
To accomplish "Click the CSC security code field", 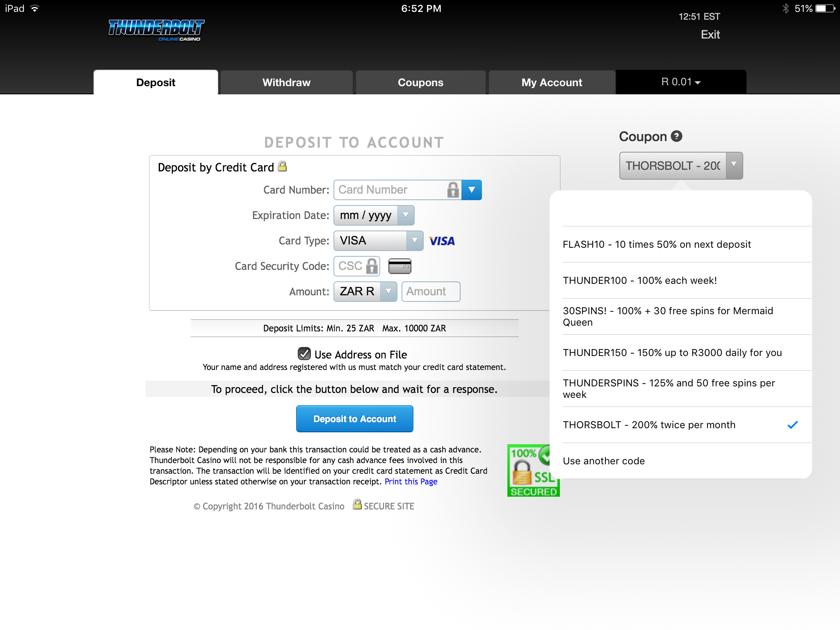I will click(x=357, y=266).
